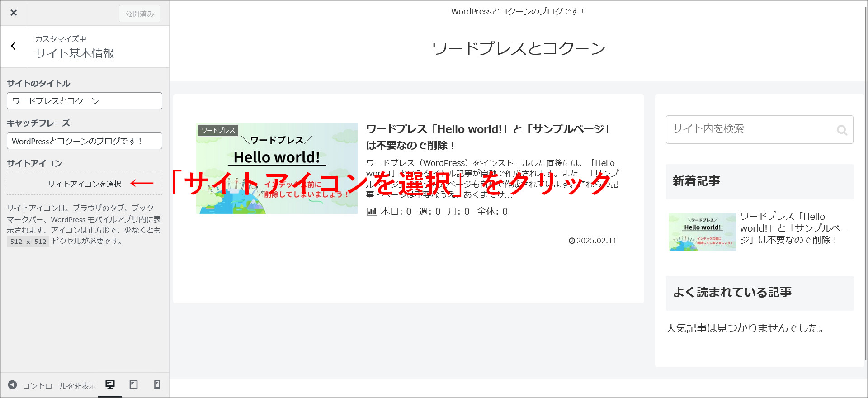Focus the キャッチフレーズ input field
868x398 pixels.
tap(85, 141)
